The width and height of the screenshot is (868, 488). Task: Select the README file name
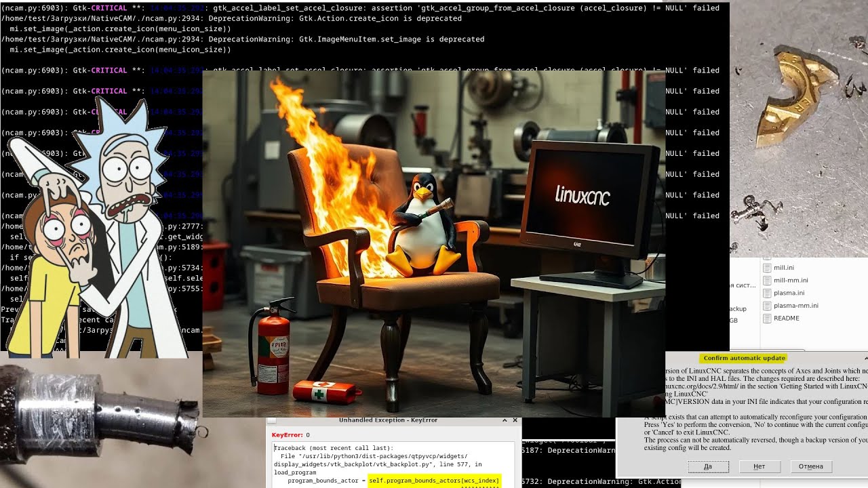(787, 318)
